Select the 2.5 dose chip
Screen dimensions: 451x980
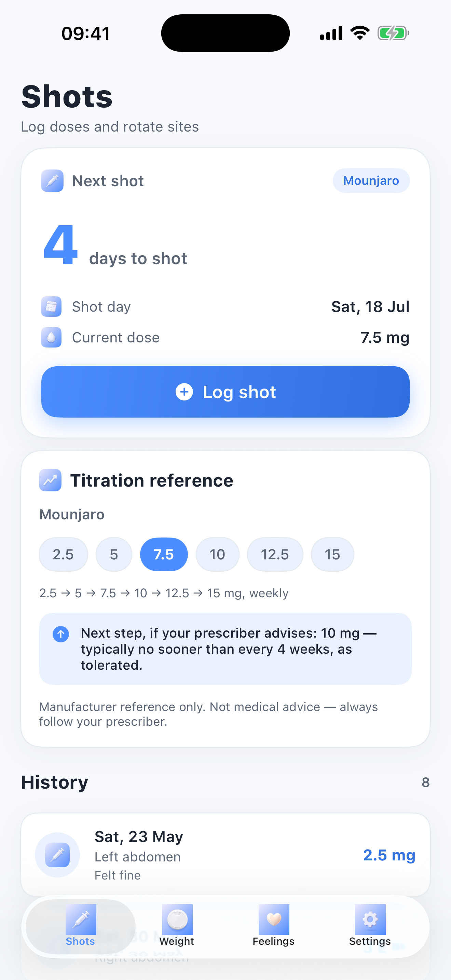pos(64,554)
